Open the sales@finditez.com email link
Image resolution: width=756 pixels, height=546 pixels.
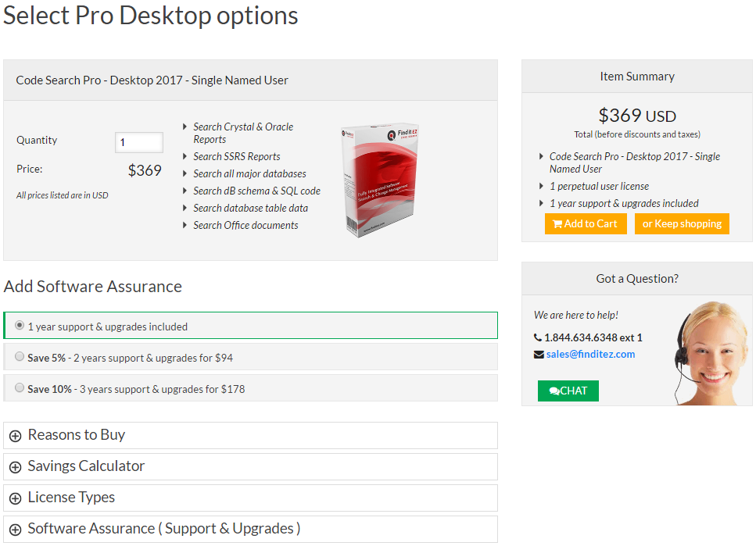click(x=590, y=354)
